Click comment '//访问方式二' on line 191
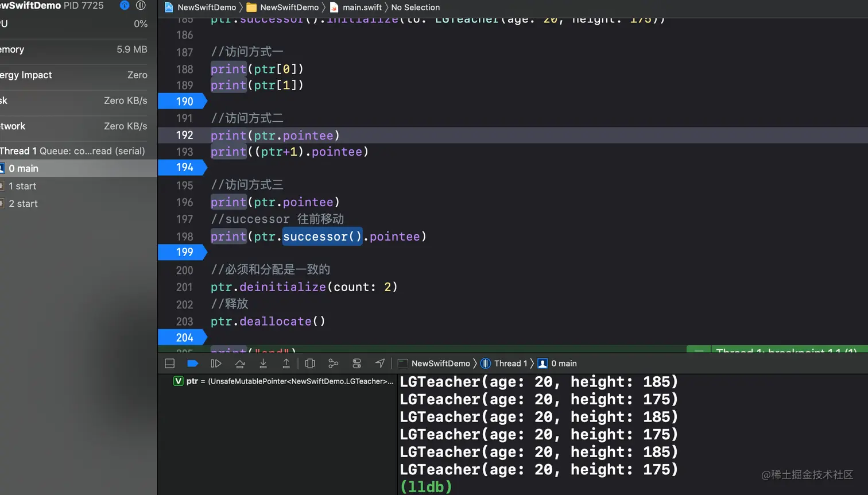Screen dimensions: 868x495 tap(247, 118)
